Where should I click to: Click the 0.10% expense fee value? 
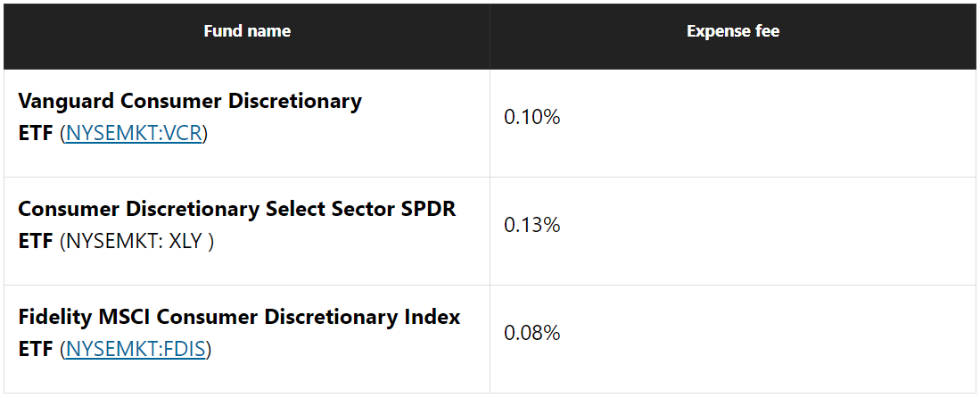(x=531, y=117)
